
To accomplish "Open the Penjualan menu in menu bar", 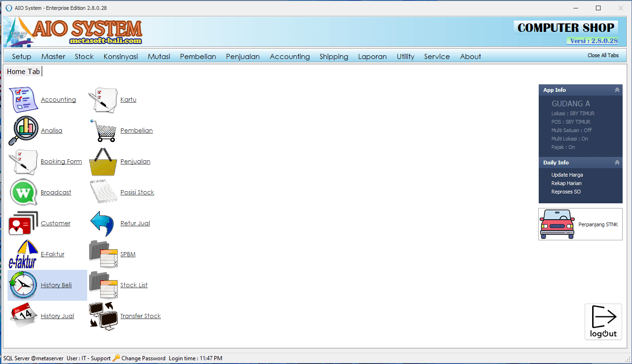I will tap(243, 56).
